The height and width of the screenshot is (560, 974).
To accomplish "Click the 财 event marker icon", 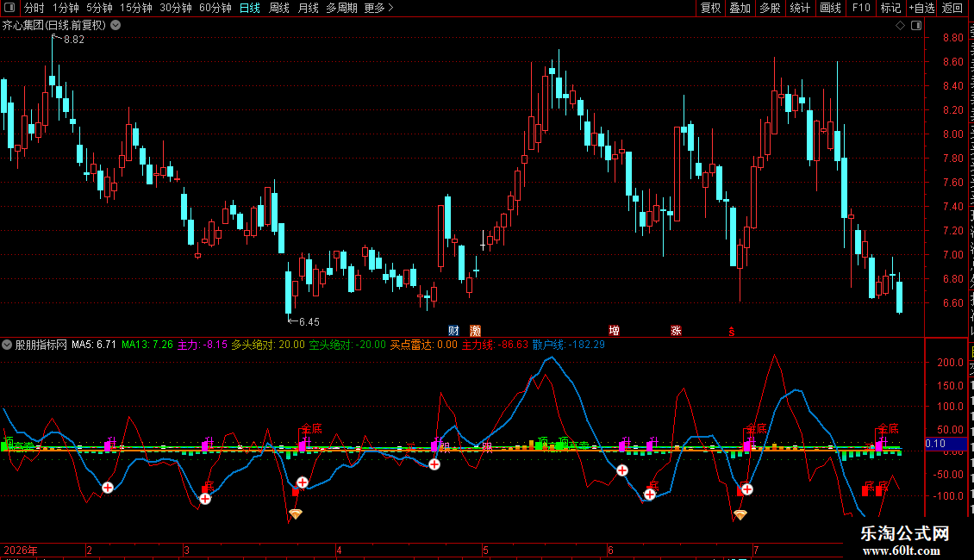I will (453, 331).
